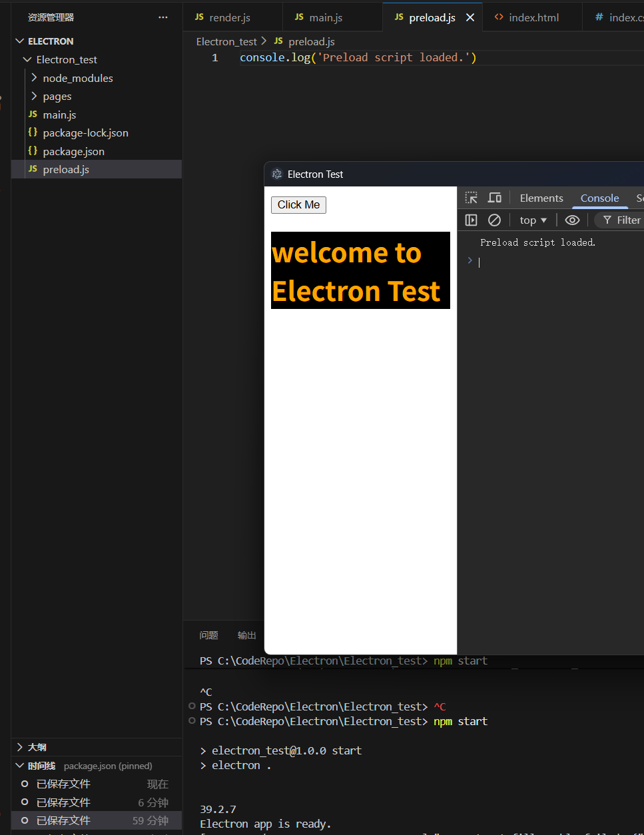644x835 pixels.
Task: Create live expression with the eye icon
Action: (572, 220)
